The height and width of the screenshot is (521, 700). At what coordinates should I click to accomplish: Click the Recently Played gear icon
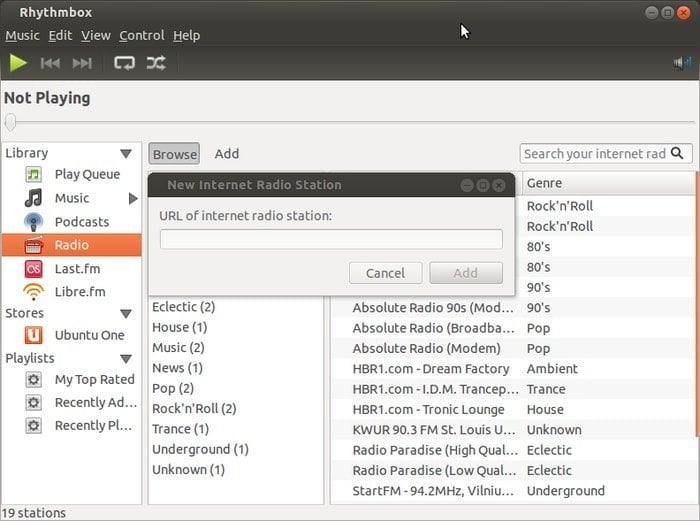[33, 425]
